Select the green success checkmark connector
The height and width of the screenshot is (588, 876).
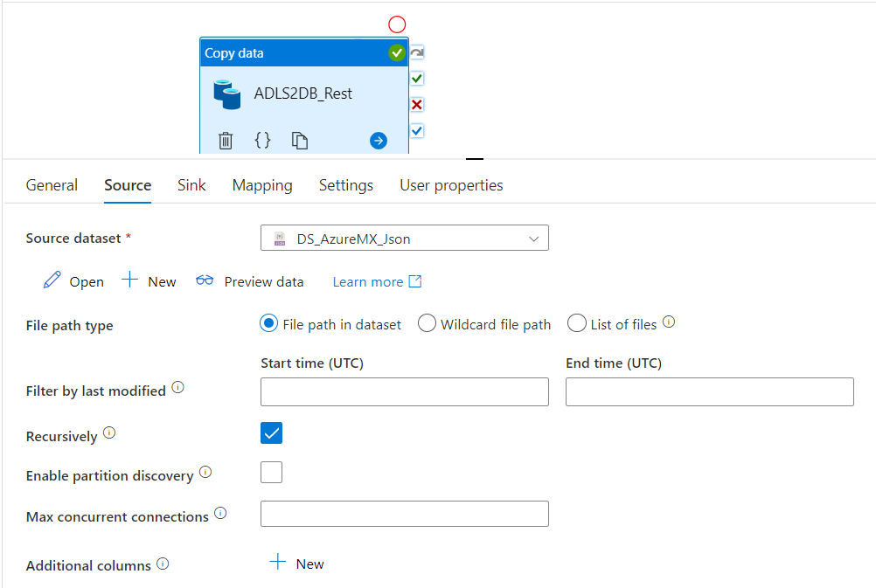(417, 78)
